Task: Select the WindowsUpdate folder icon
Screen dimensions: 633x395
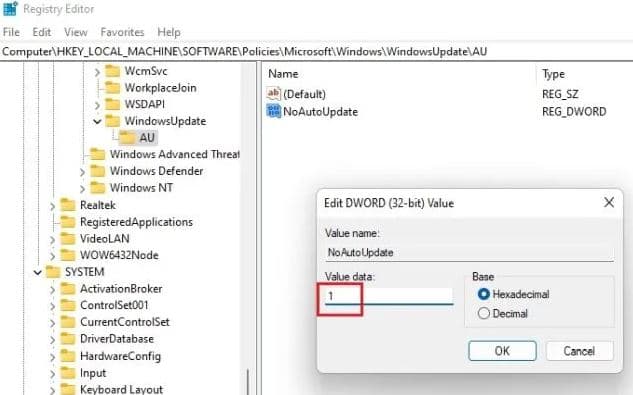Action: click(x=113, y=121)
